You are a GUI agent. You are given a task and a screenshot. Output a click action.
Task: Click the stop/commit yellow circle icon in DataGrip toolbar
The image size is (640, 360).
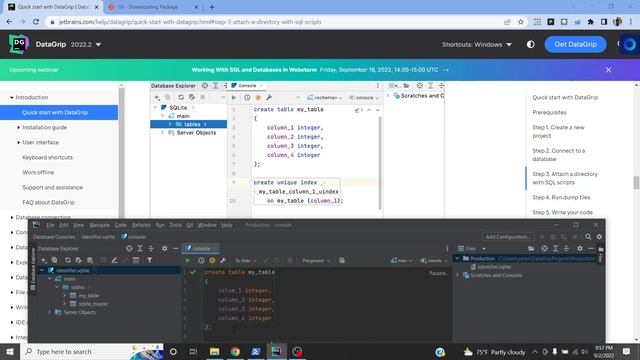tap(212, 260)
